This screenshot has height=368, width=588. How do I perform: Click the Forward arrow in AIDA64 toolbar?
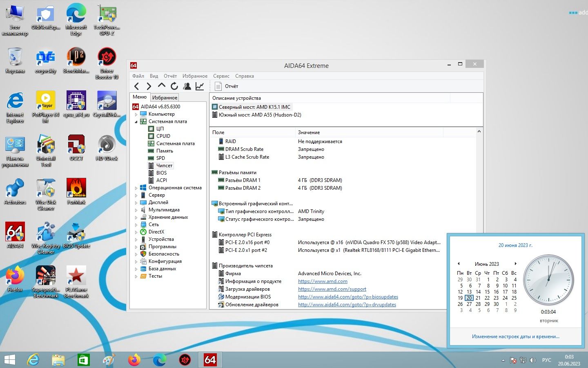pos(149,86)
